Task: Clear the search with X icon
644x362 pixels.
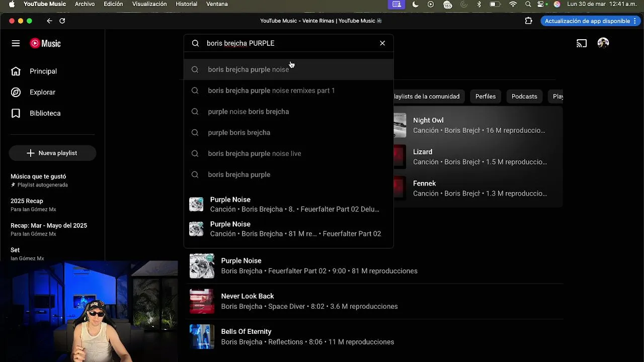Action: click(x=382, y=43)
